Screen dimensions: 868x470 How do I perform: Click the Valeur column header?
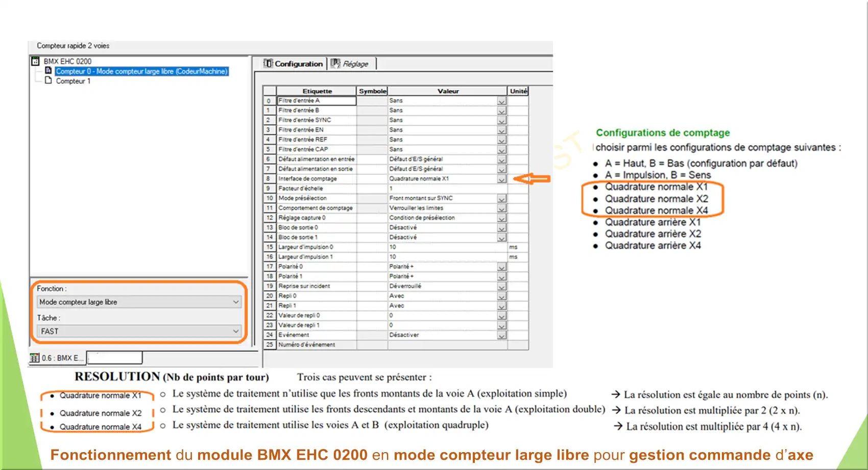click(x=448, y=91)
